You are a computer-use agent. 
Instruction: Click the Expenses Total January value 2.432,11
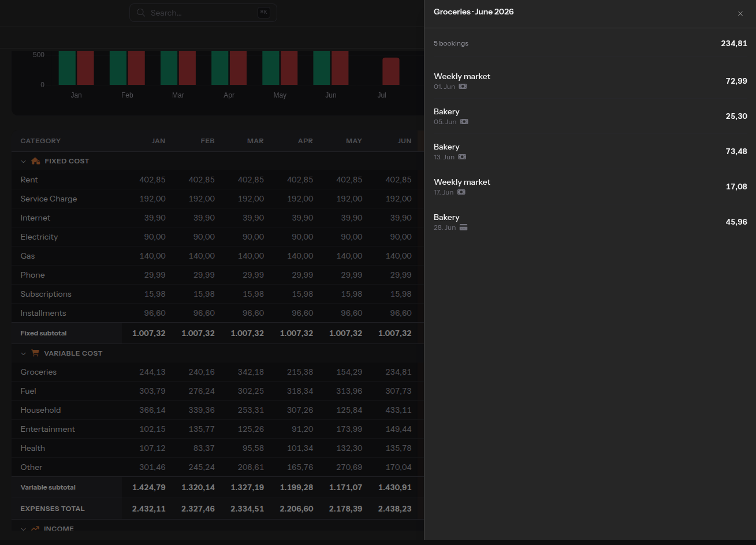pos(149,509)
